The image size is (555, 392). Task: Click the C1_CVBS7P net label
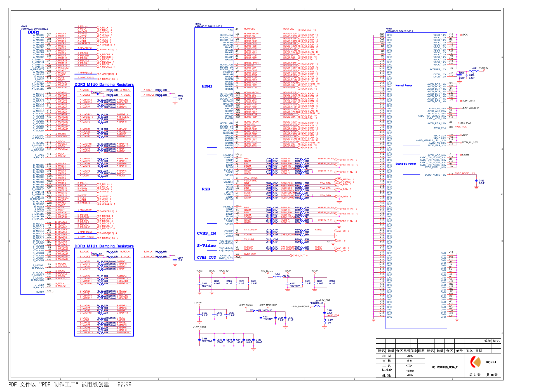click(250, 230)
